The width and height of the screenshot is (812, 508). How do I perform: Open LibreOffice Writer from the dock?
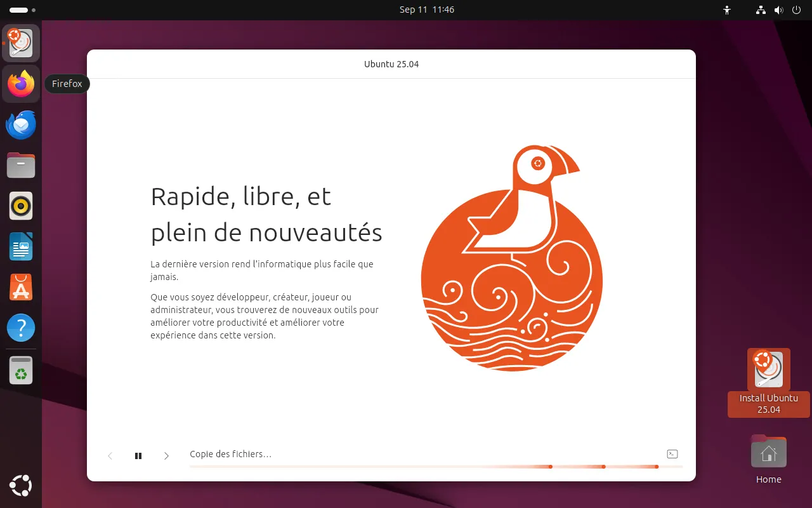click(21, 247)
